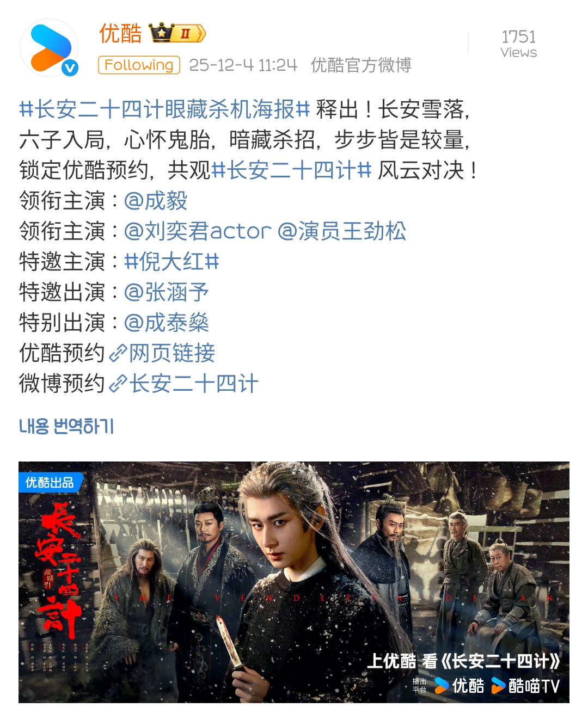Visit the @成泰燊 mention
This screenshot has height=714, width=588.
pos(167,323)
